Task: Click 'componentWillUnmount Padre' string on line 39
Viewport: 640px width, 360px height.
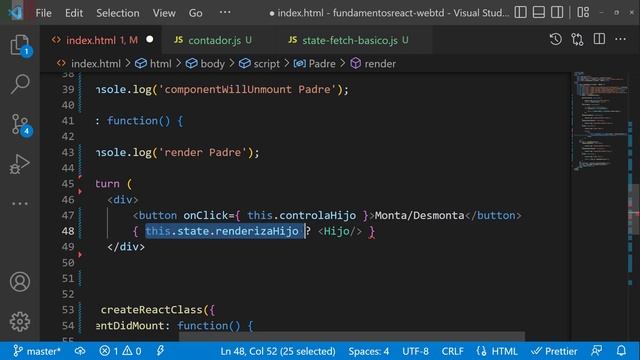Action: pyautogui.click(x=247, y=89)
